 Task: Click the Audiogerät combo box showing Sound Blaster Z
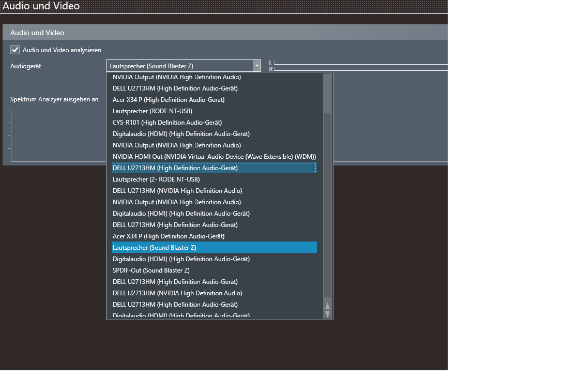tap(184, 66)
